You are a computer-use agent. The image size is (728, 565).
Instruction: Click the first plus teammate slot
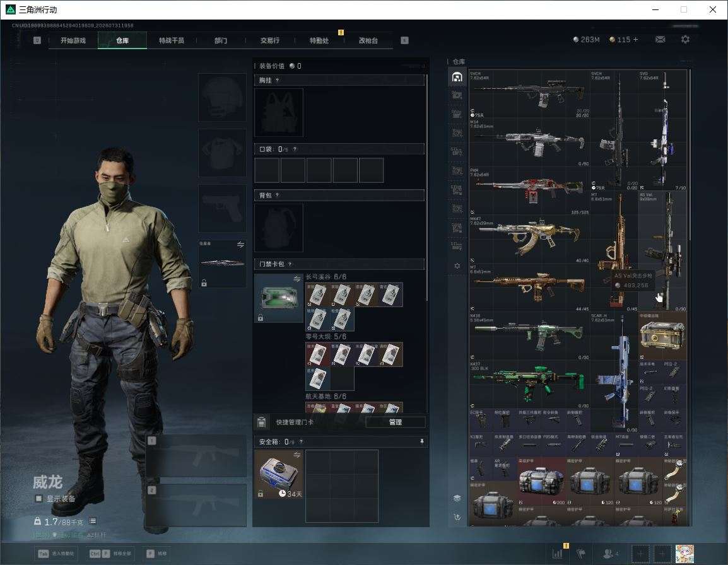click(x=640, y=554)
